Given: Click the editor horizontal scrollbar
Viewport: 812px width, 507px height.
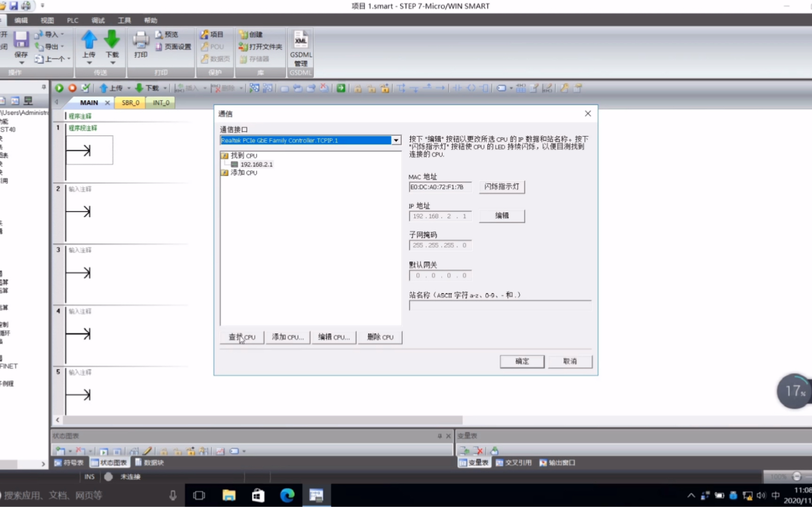Looking at the screenshot, I should pos(263,420).
